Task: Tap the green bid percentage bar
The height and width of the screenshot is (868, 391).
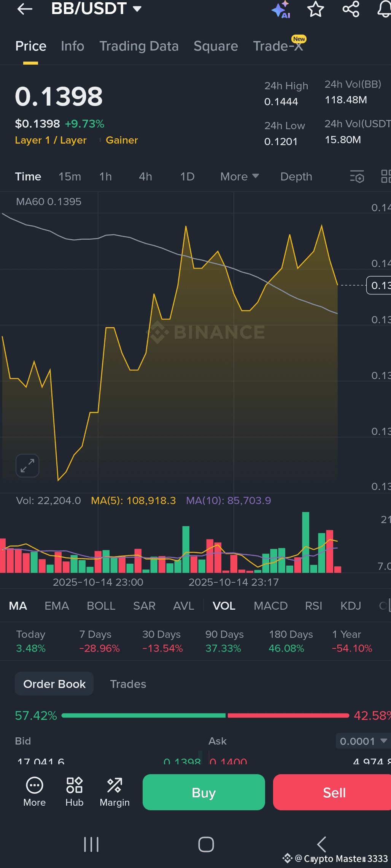Action: tap(143, 715)
